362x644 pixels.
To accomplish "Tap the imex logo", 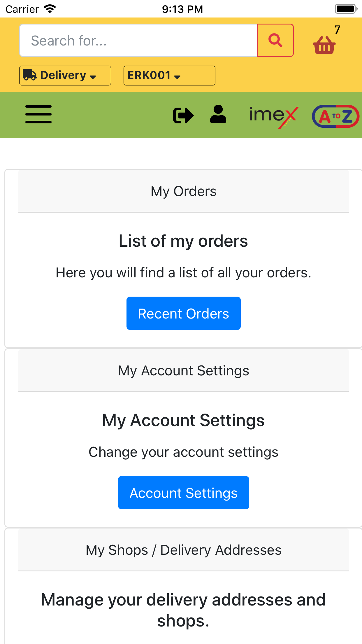I will tap(274, 116).
